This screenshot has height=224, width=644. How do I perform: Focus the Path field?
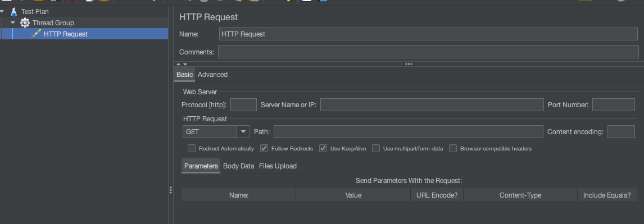408,132
